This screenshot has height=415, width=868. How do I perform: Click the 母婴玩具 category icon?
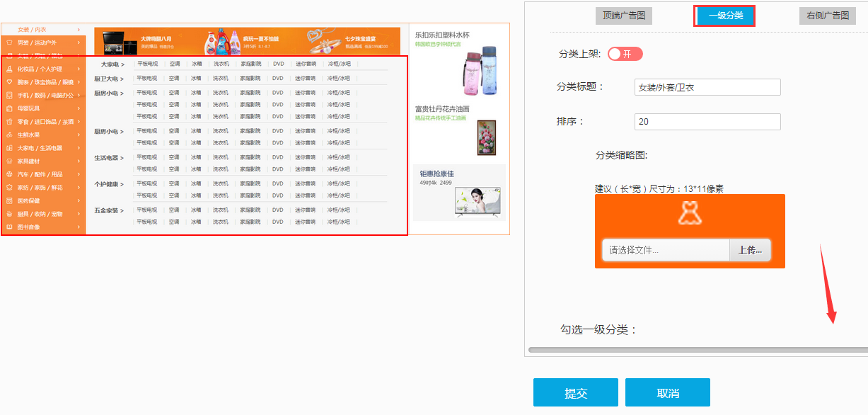click(9, 108)
